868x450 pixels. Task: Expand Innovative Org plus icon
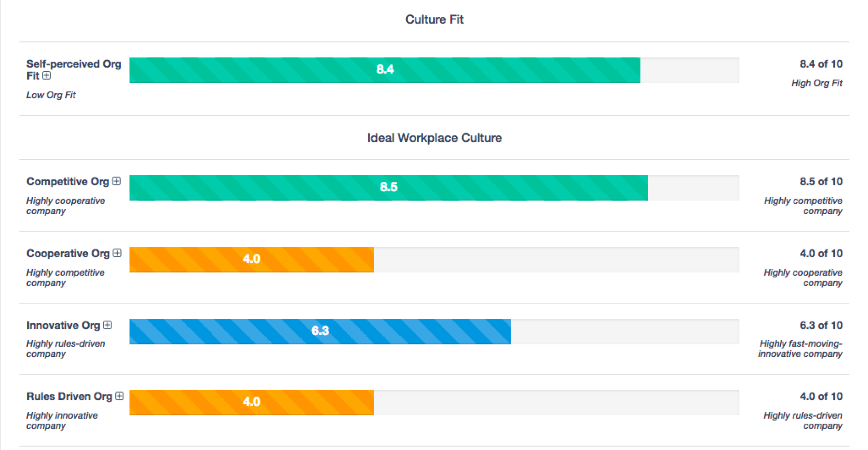click(108, 325)
